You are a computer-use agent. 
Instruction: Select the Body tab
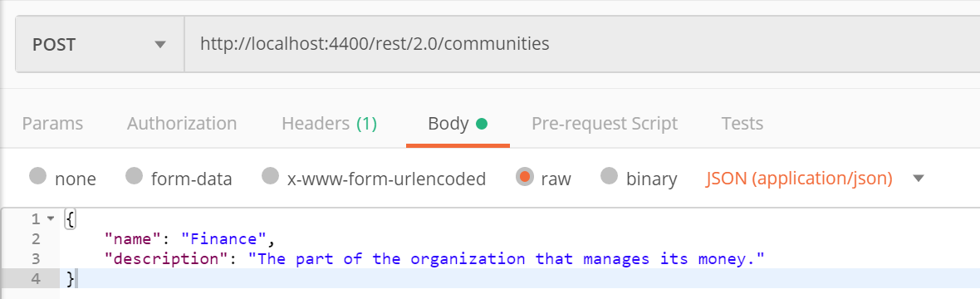[458, 123]
